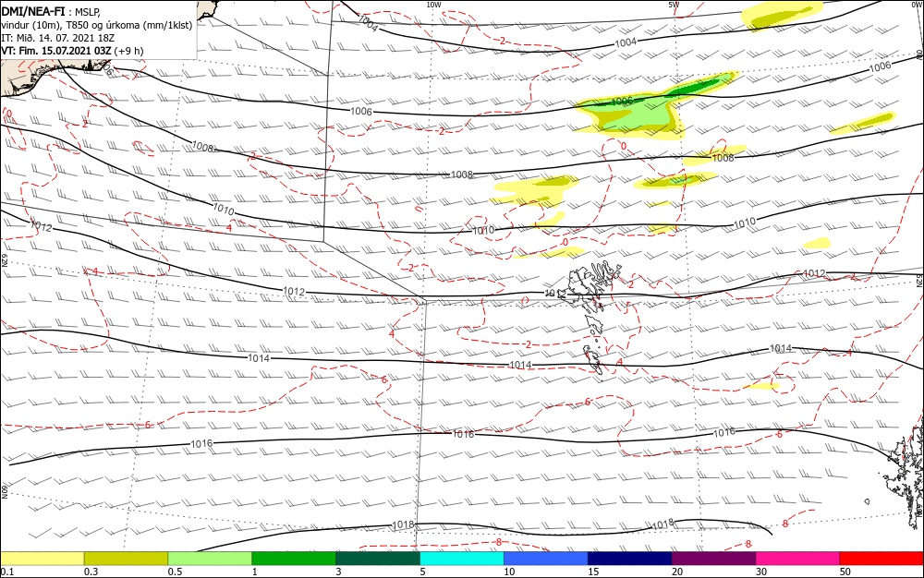Click the light green 0.5 legend swatch
The image size is (924, 578).
[210, 559]
